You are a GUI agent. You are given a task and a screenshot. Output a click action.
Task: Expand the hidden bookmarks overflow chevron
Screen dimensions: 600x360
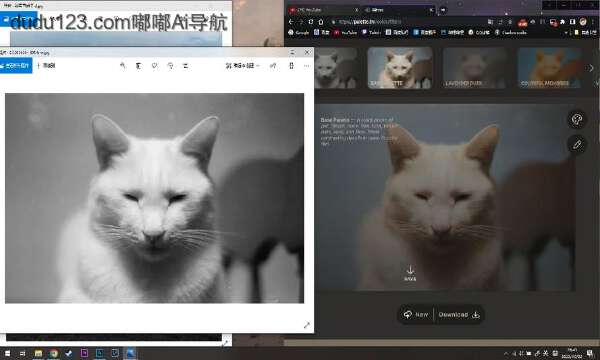click(566, 33)
